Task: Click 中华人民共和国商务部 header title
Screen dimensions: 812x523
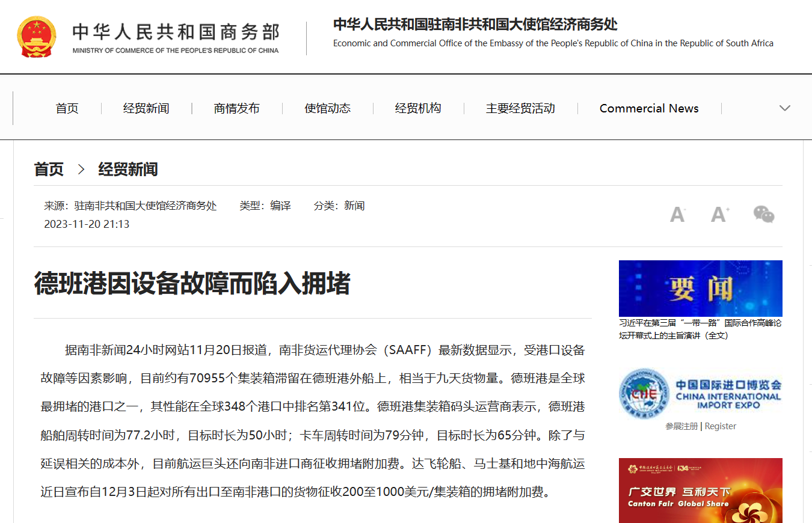Action: [x=176, y=31]
